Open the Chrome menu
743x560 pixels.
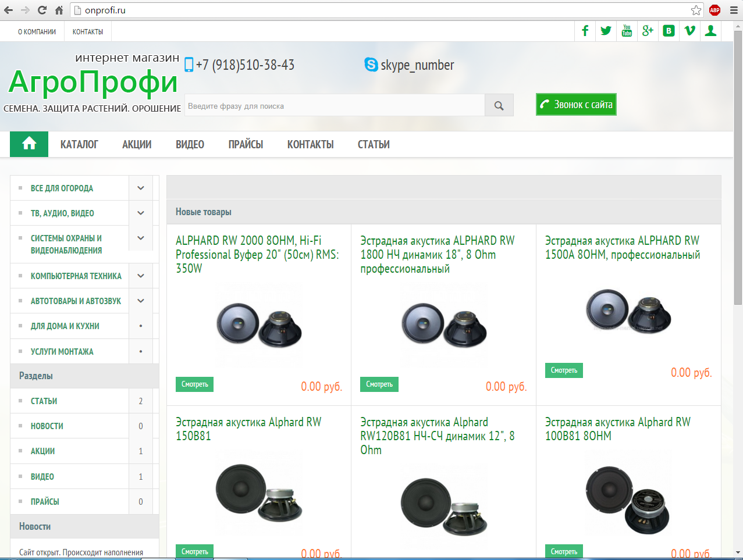(x=734, y=10)
